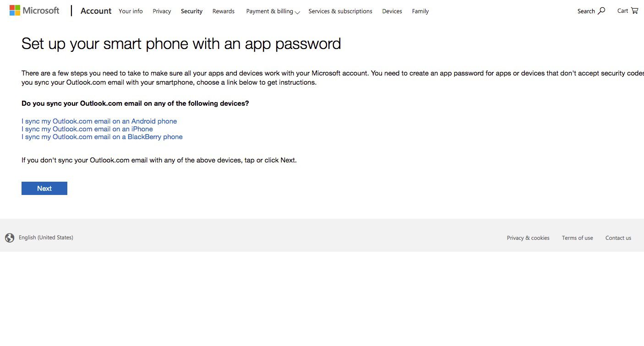
Task: Expand the Payment & billing chevron
Action: click(x=297, y=12)
